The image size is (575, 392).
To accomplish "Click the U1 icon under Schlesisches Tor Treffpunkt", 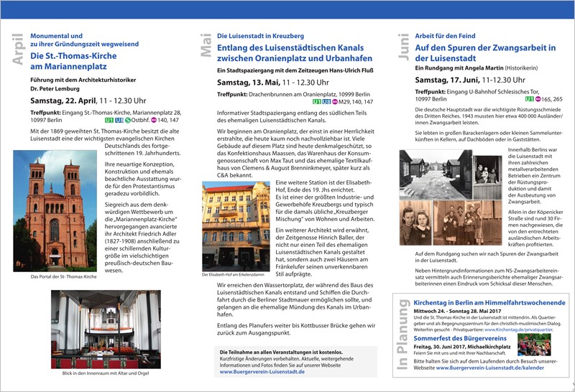I will click(x=529, y=99).
